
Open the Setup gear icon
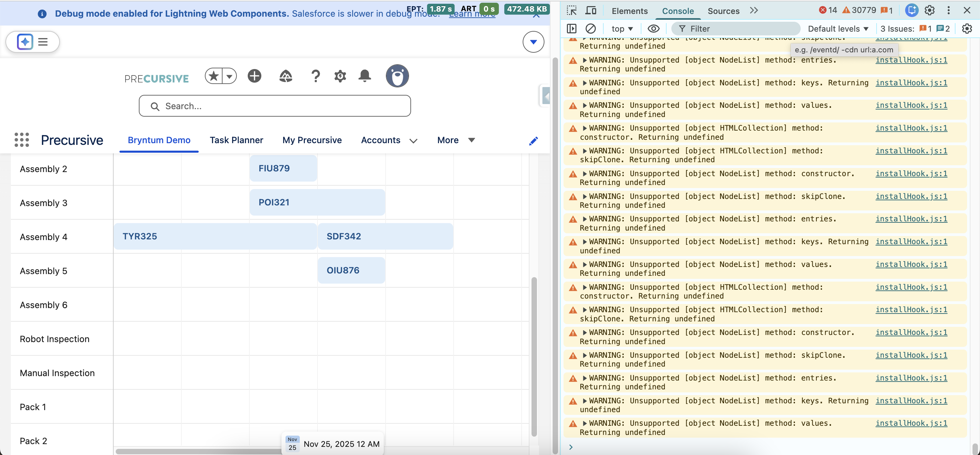[x=340, y=76]
